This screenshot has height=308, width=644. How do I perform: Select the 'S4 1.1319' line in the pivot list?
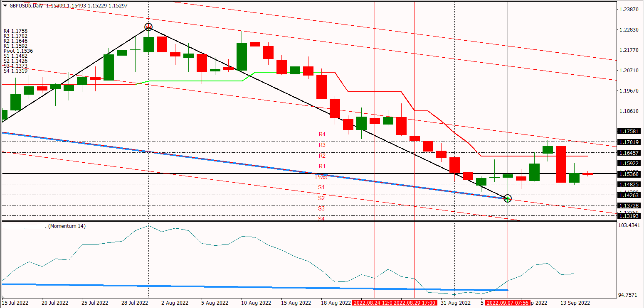tap(15, 71)
